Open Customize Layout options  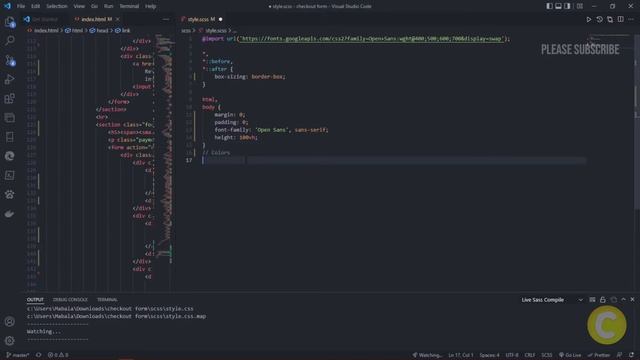click(x=580, y=6)
